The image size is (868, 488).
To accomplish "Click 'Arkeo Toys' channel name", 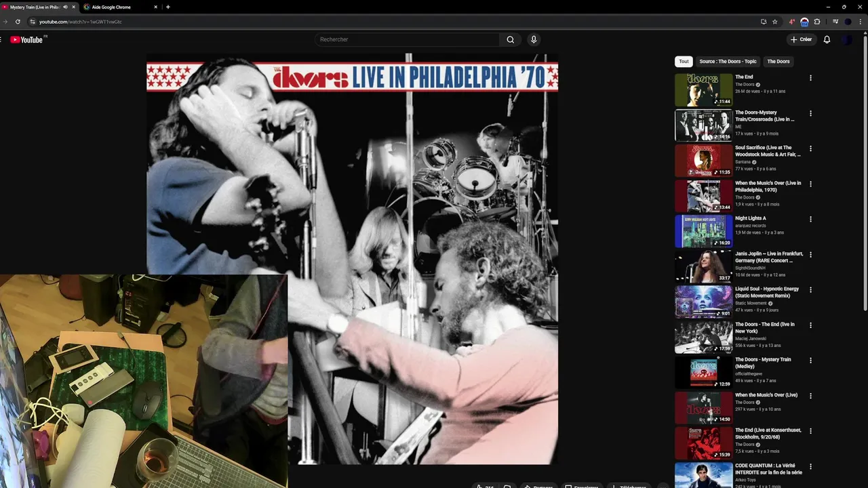I will 745,480.
